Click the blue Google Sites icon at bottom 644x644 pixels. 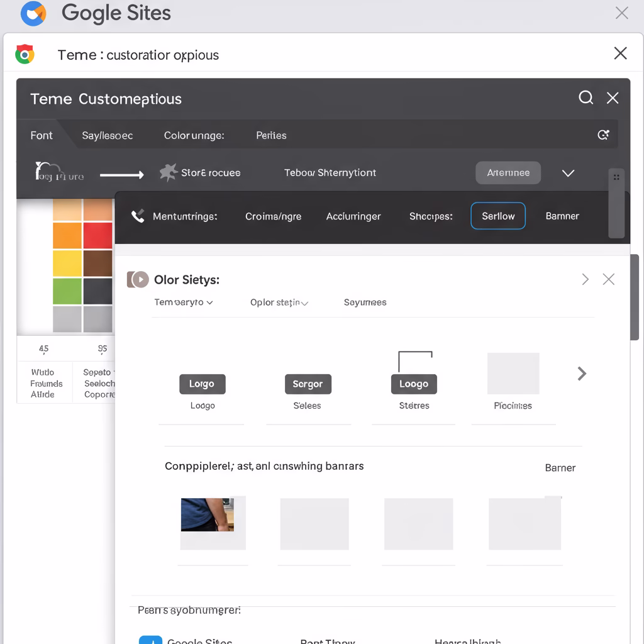click(150, 640)
